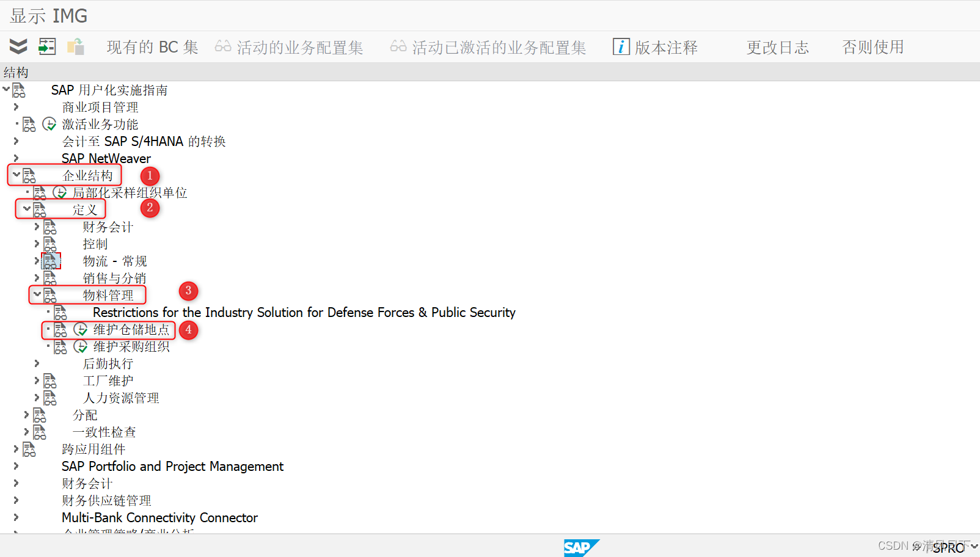Run the execute icon for 维护采购组织

tap(81, 347)
